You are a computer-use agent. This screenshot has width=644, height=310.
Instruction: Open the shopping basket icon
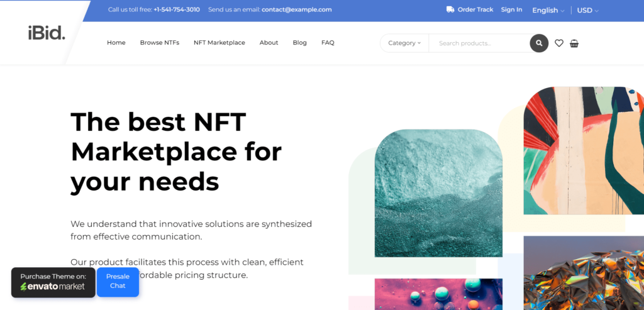[x=574, y=43]
